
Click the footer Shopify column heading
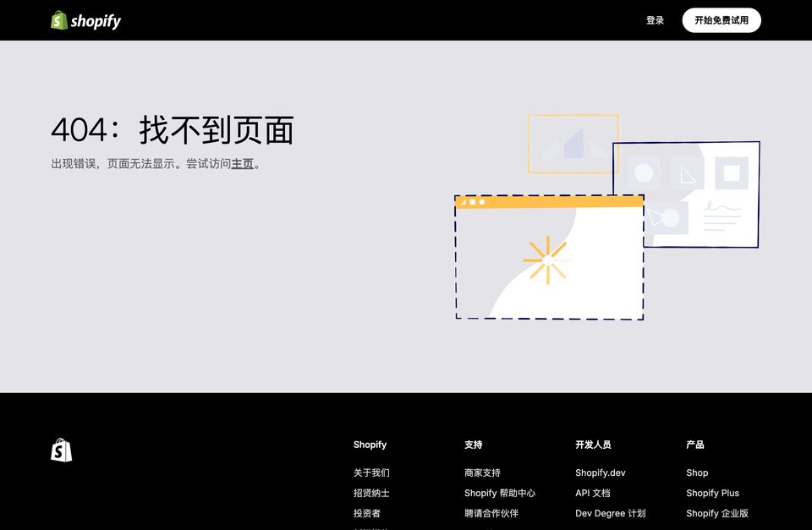point(370,445)
